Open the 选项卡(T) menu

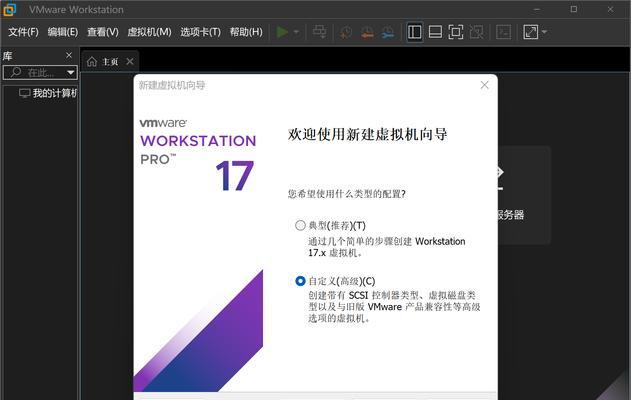pyautogui.click(x=200, y=32)
